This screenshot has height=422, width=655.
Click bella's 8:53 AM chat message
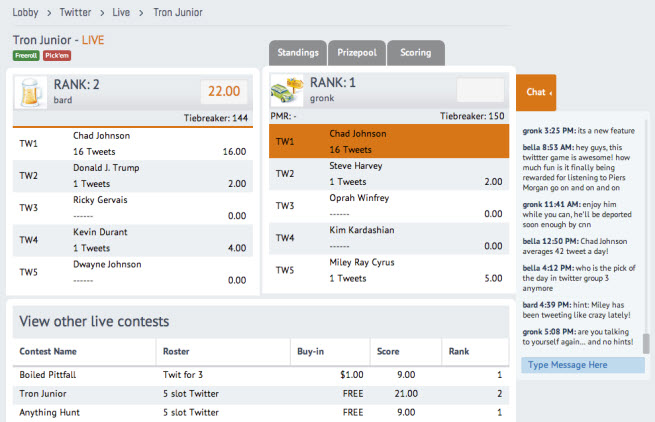[x=576, y=168]
